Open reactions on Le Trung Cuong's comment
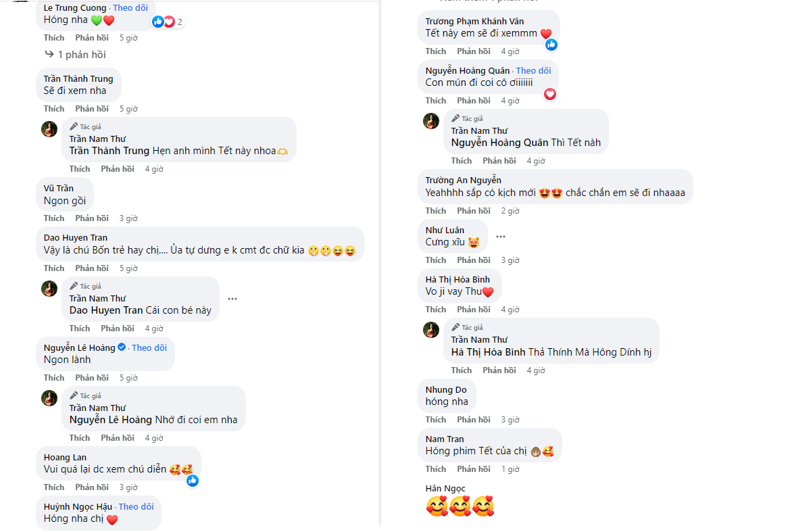Screen dimensions: 792x532 point(168,22)
